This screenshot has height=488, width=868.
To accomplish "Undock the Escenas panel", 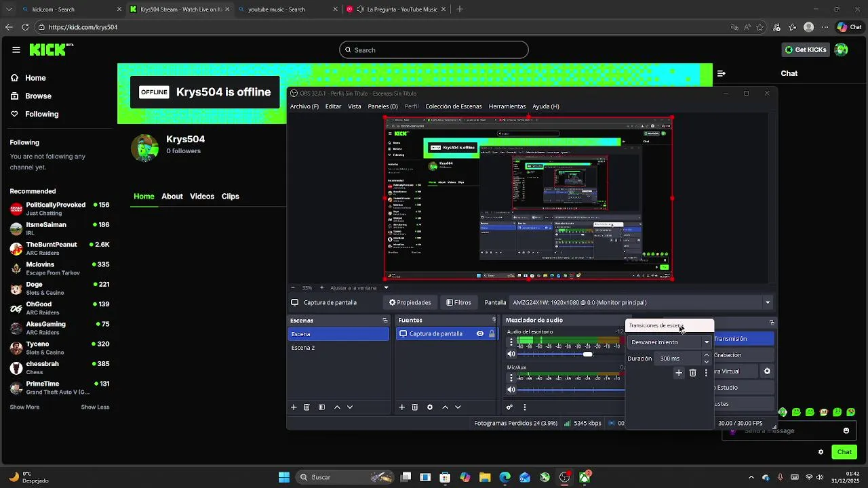I will click(x=385, y=321).
